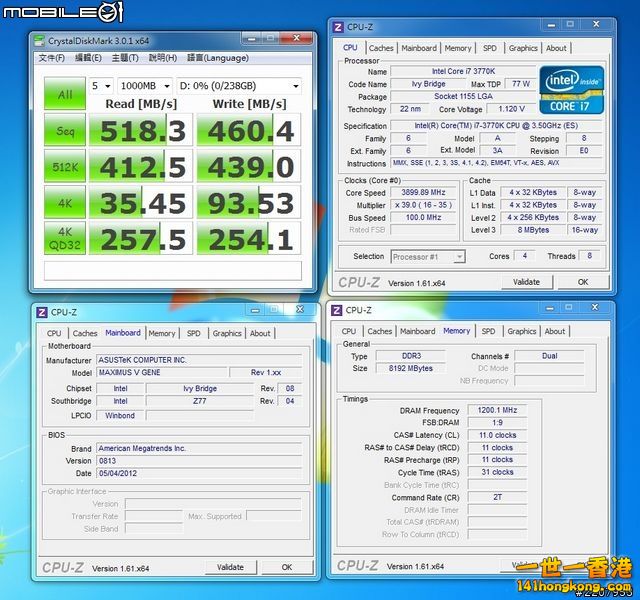Expand the D: drive selection dropdown
This screenshot has height=600, width=640.
(239, 86)
